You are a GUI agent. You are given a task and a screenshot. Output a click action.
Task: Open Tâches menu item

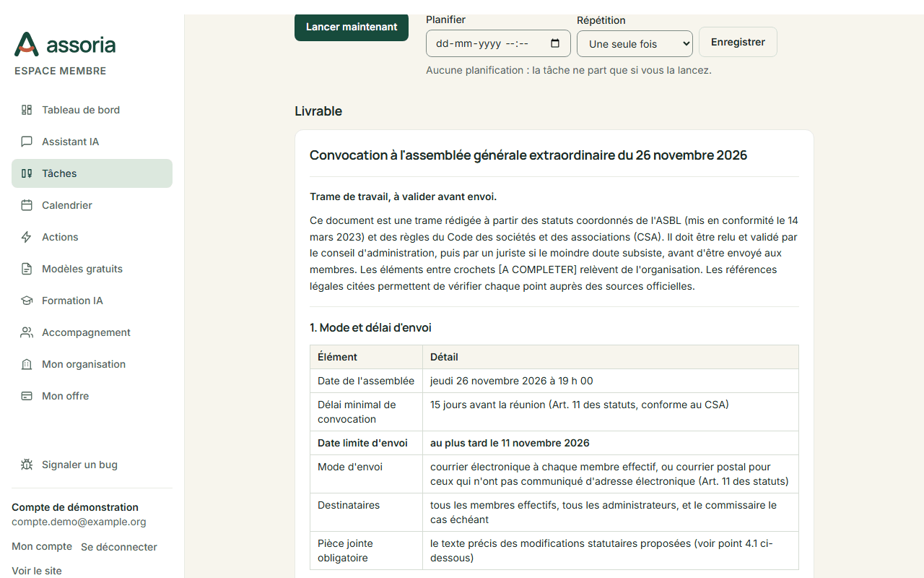coord(92,173)
